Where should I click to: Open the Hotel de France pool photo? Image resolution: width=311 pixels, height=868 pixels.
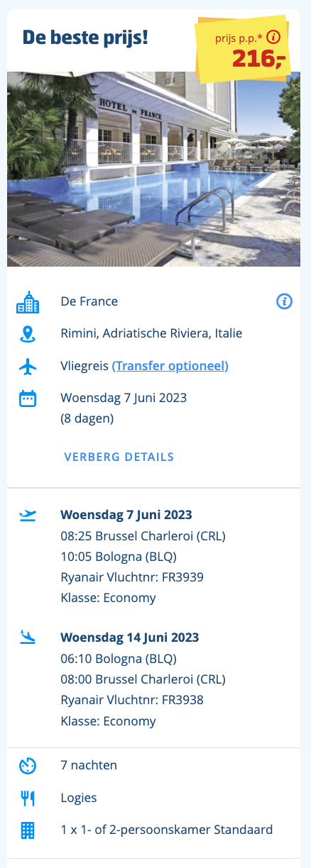[153, 169]
